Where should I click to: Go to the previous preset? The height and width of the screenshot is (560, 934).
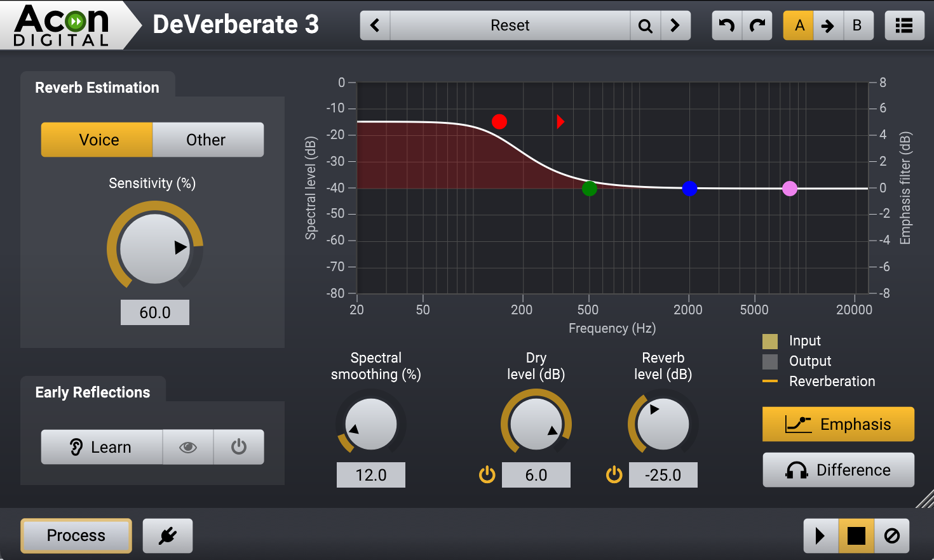tap(375, 25)
